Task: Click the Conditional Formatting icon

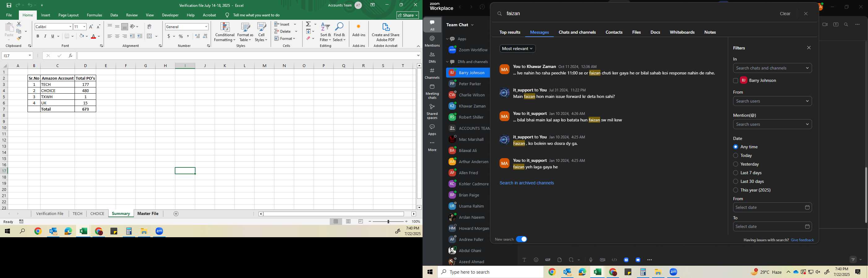Action: 225,32
